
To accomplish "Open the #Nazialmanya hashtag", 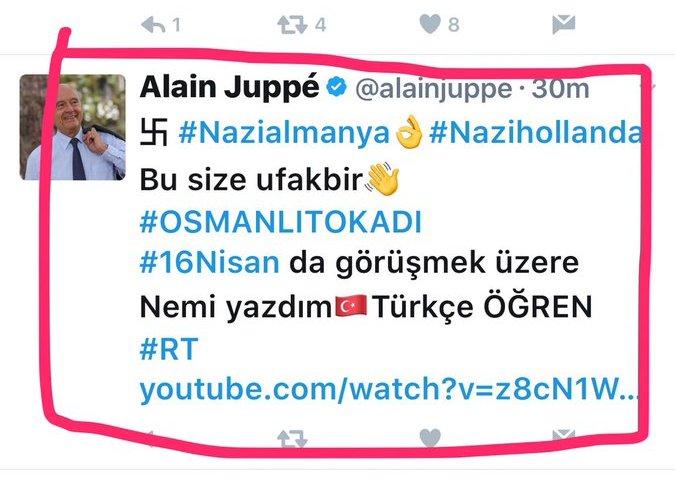I will pyautogui.click(x=284, y=133).
